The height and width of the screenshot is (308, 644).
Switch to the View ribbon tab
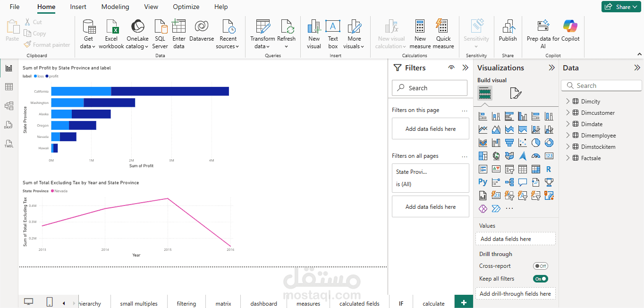tap(151, 7)
